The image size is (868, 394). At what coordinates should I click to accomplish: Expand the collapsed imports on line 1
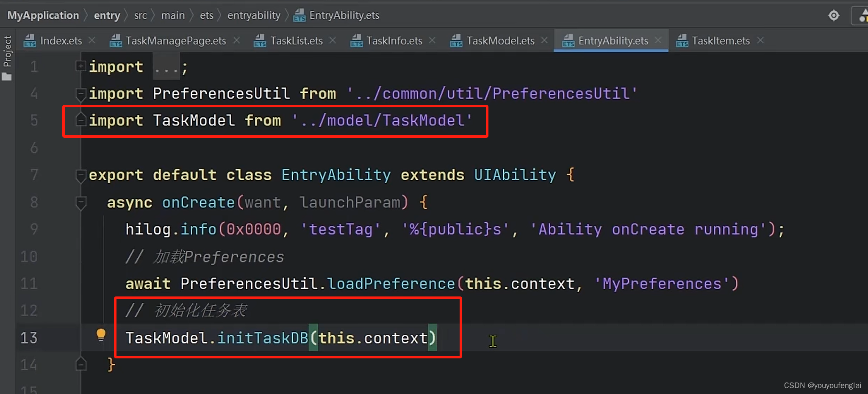click(80, 66)
